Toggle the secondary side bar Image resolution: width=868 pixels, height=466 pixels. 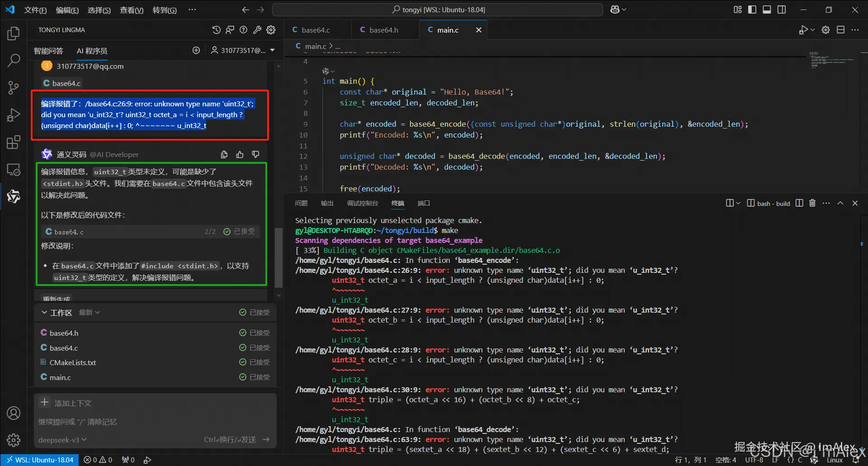782,10
